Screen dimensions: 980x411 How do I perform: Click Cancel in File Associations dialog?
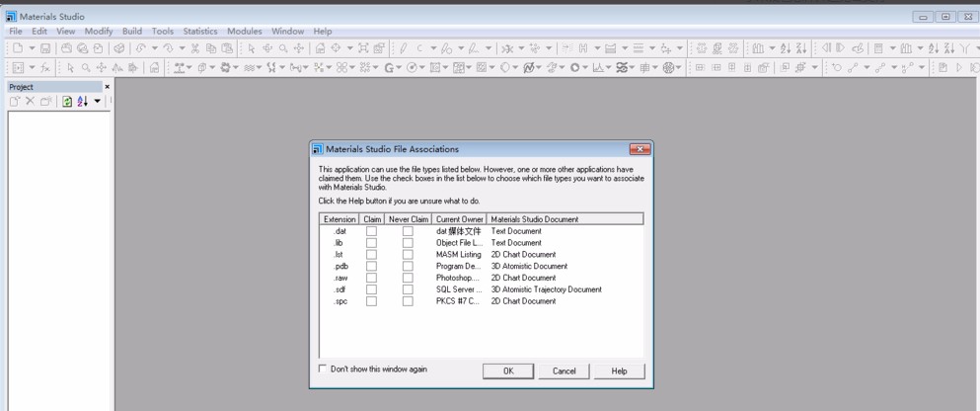click(x=564, y=370)
